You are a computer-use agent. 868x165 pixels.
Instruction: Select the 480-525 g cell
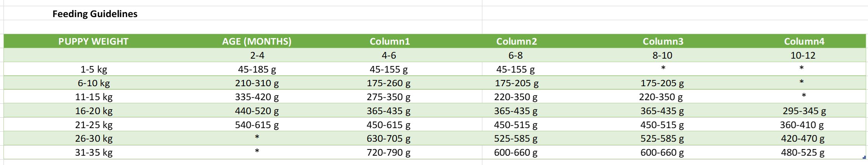point(803,153)
